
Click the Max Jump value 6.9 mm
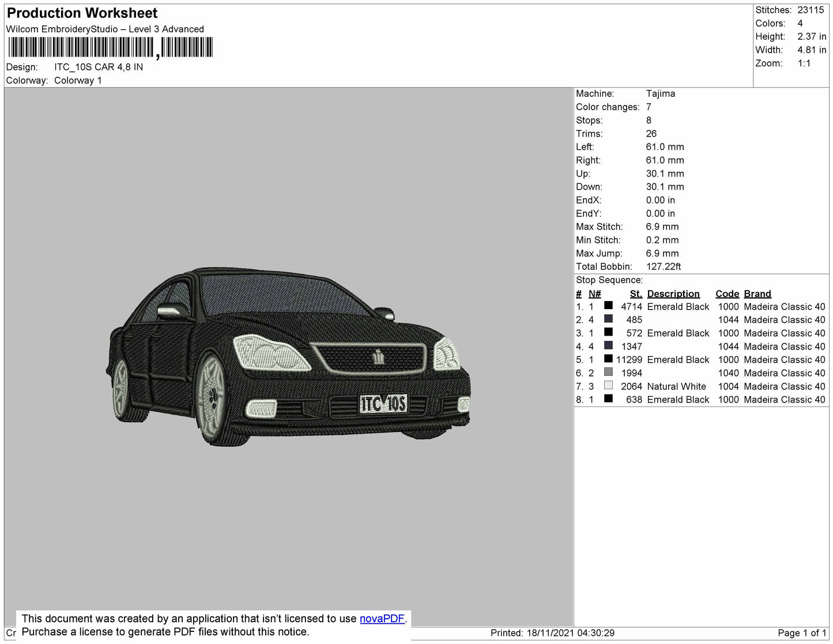click(x=662, y=254)
